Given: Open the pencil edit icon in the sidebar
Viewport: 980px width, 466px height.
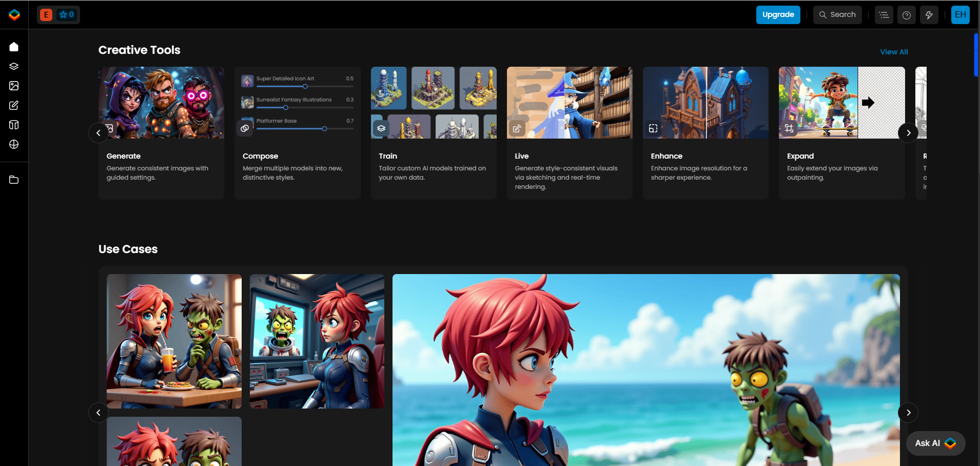Looking at the screenshot, I should pyautogui.click(x=14, y=105).
